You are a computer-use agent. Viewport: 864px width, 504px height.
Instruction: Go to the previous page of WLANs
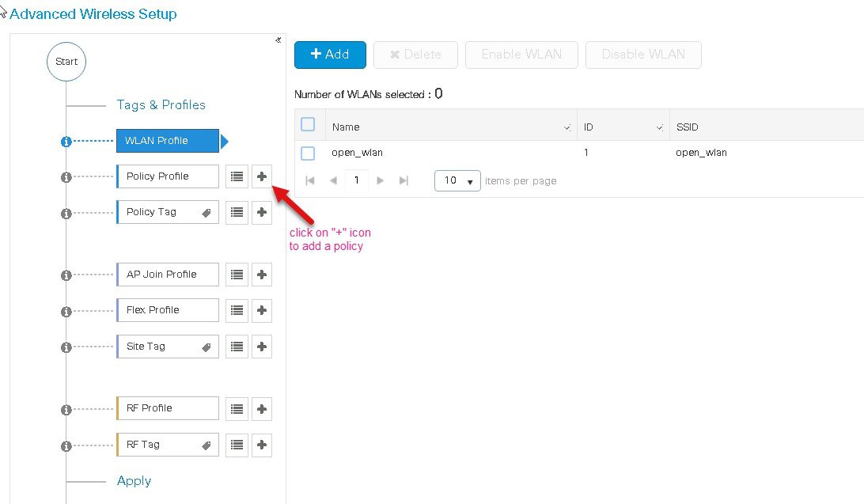(333, 180)
